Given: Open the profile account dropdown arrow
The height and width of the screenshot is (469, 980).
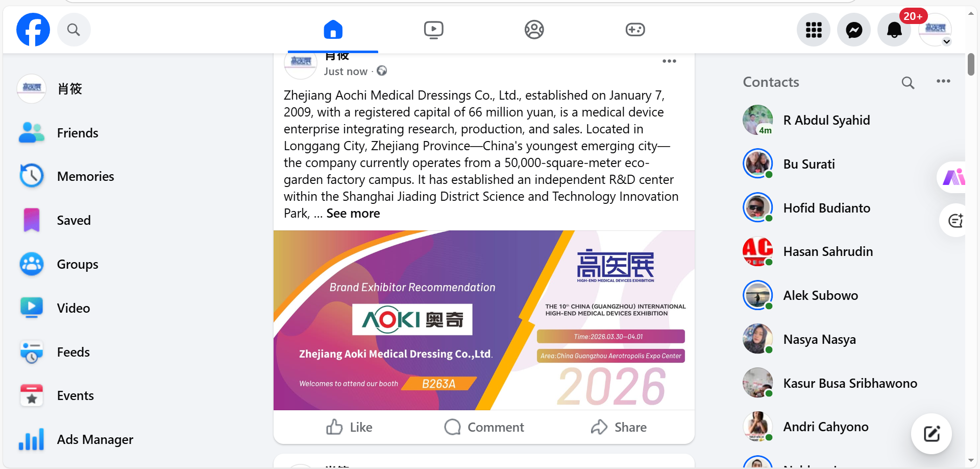Looking at the screenshot, I should pos(947,42).
